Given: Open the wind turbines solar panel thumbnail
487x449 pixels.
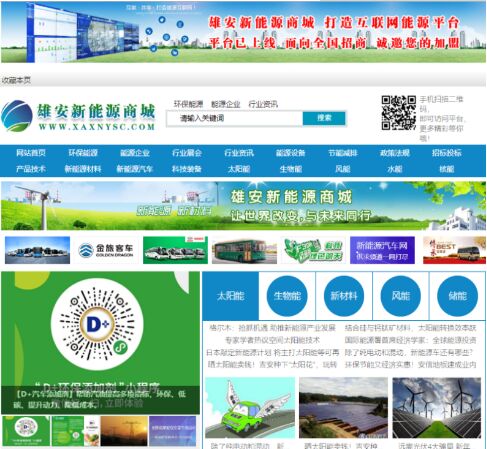Looking at the screenshot, I should point(437,408).
